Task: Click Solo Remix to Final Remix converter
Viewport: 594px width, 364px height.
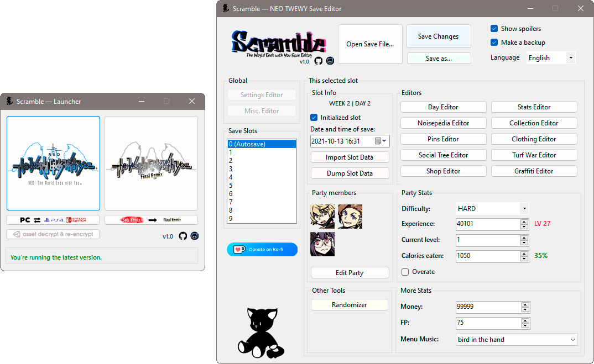Action: pyautogui.click(x=151, y=220)
